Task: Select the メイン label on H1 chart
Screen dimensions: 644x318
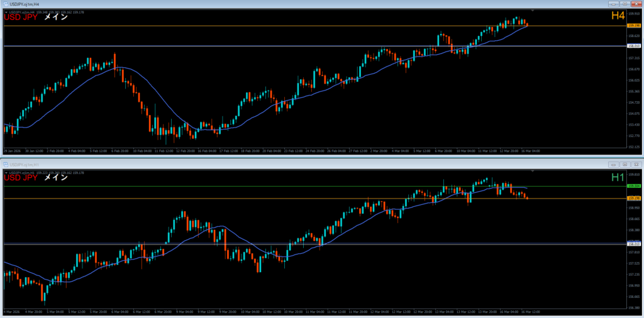Action: 55,178
